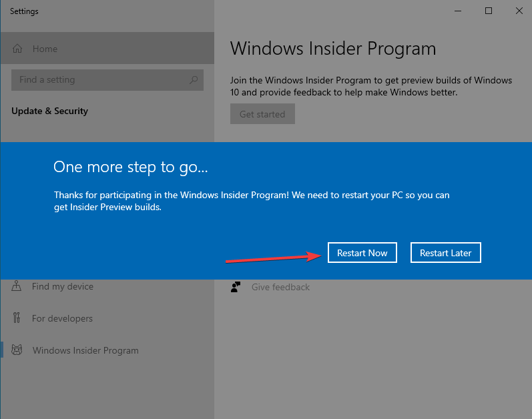Open Find my device settings
532x419 pixels.
(x=107, y=286)
